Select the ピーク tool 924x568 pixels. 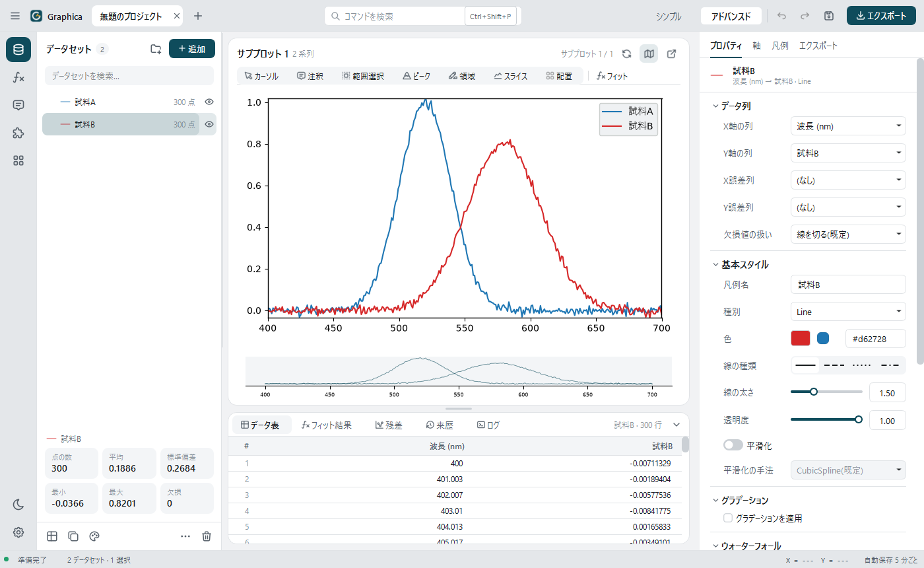(416, 76)
